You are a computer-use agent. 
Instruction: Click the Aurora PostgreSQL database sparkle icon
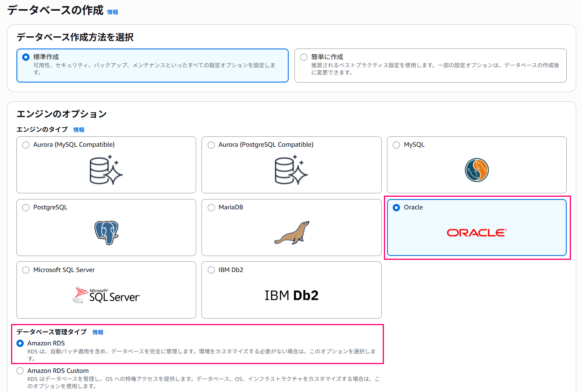tap(291, 170)
